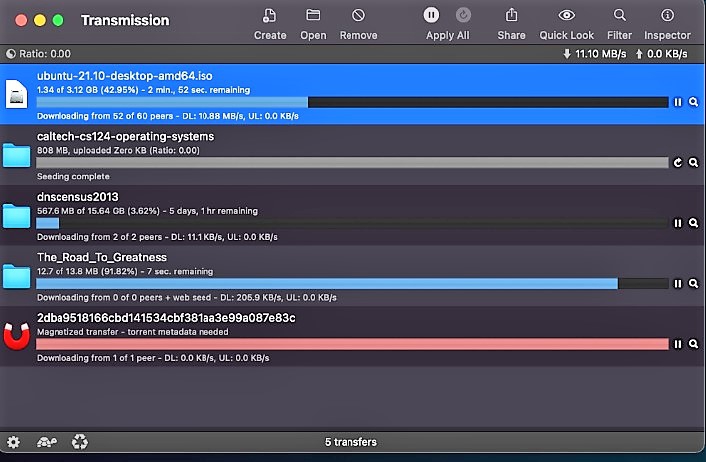Click the caltech-cs124 folder icon
Viewport: 706px width, 462px height.
(x=16, y=155)
